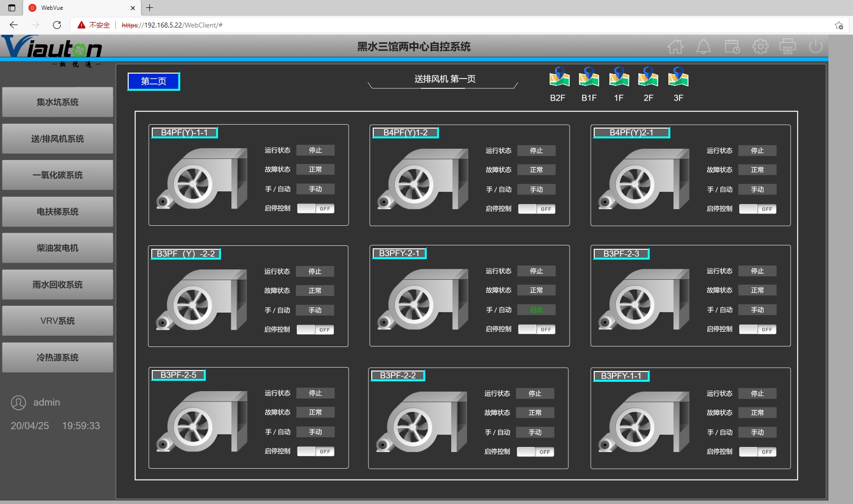
Task: Open the settings gear icon
Action: pyautogui.click(x=760, y=47)
